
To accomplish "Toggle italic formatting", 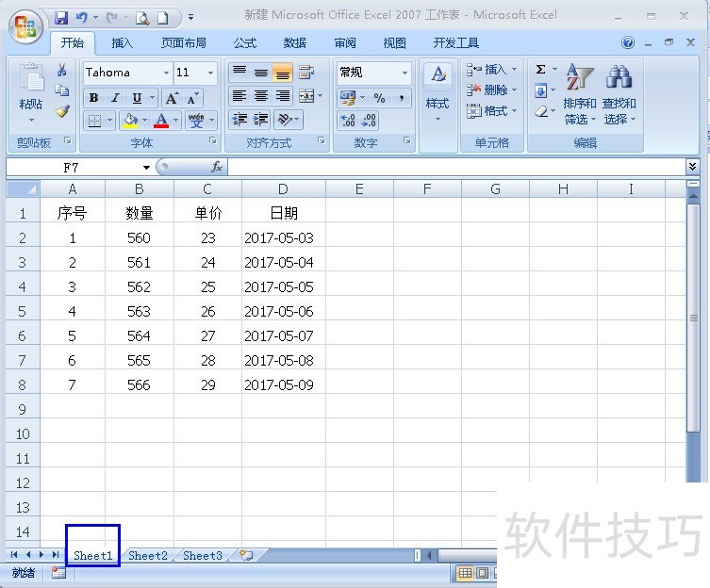I will (115, 98).
